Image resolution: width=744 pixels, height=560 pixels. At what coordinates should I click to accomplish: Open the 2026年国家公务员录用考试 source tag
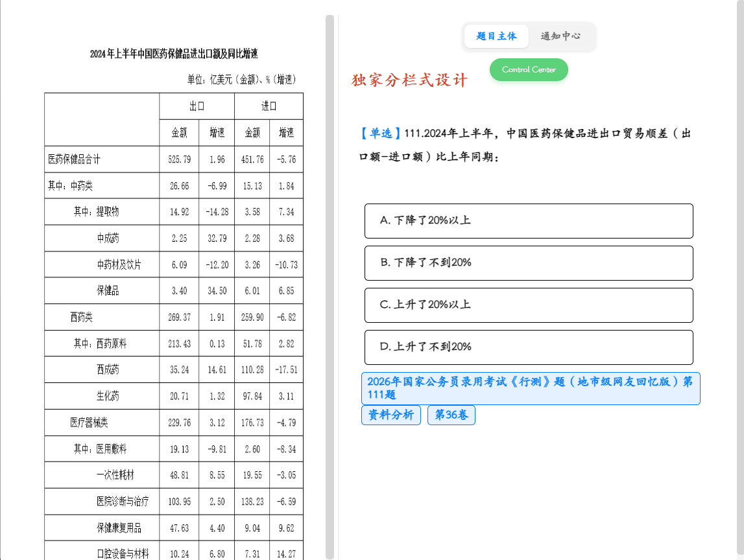(531, 388)
